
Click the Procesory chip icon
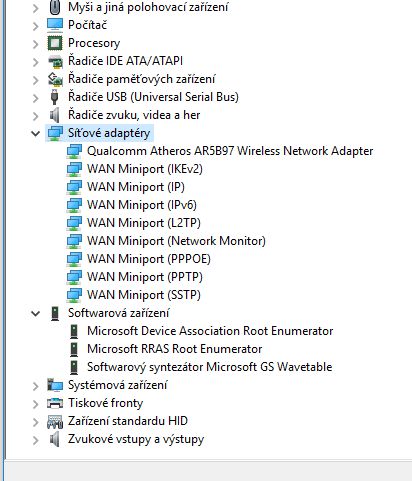tap(55, 43)
